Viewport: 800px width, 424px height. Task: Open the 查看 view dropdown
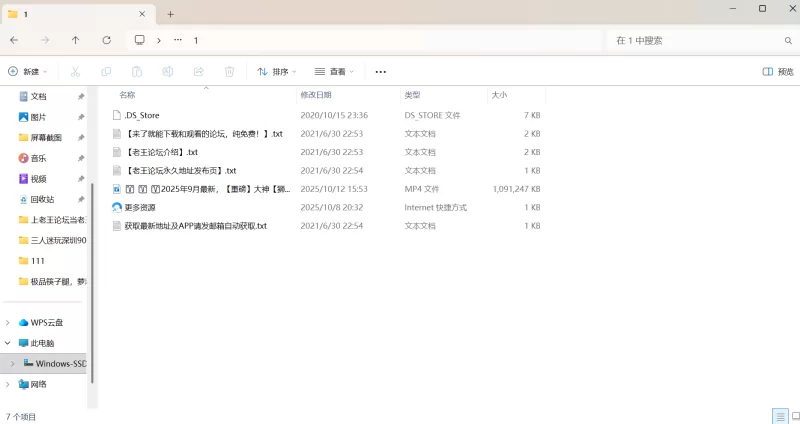point(335,72)
